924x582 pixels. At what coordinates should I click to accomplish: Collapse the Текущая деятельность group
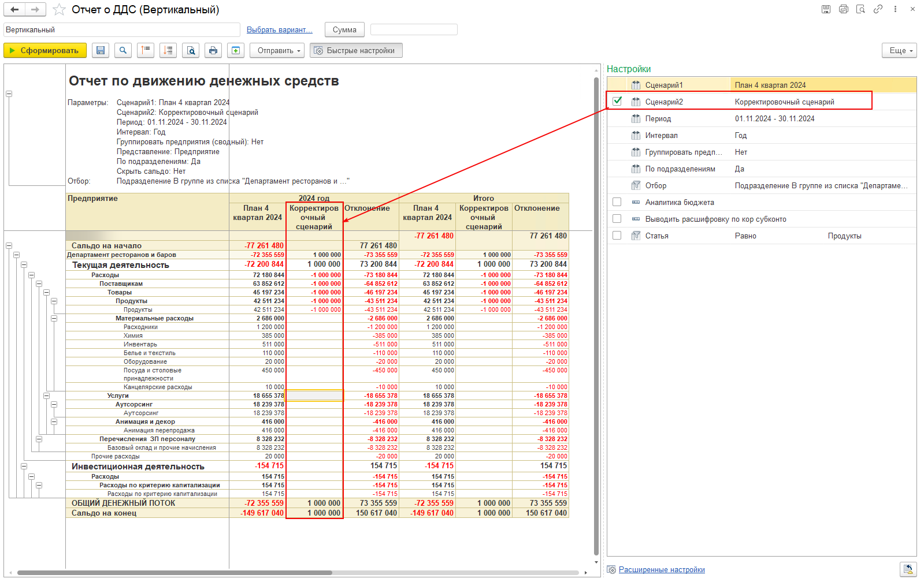[x=24, y=265]
